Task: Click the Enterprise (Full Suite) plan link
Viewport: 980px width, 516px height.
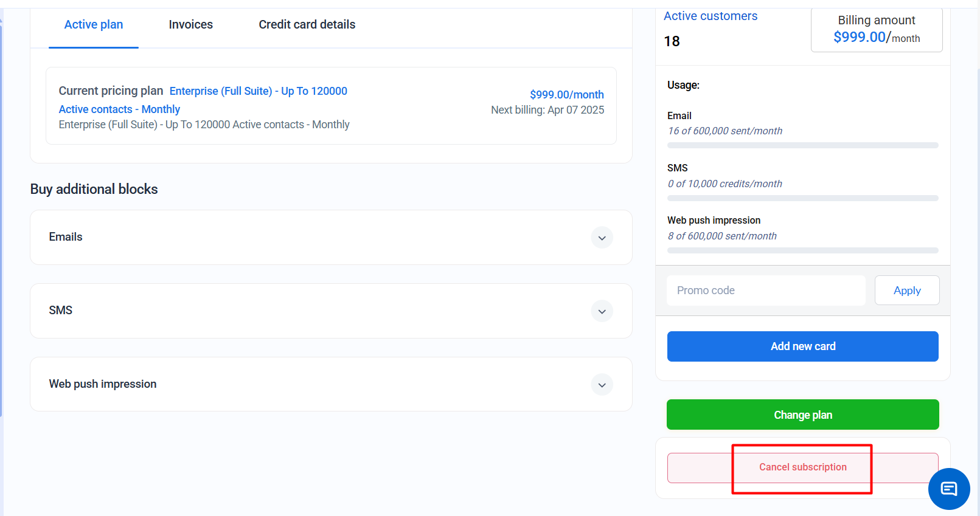Action: tap(258, 91)
